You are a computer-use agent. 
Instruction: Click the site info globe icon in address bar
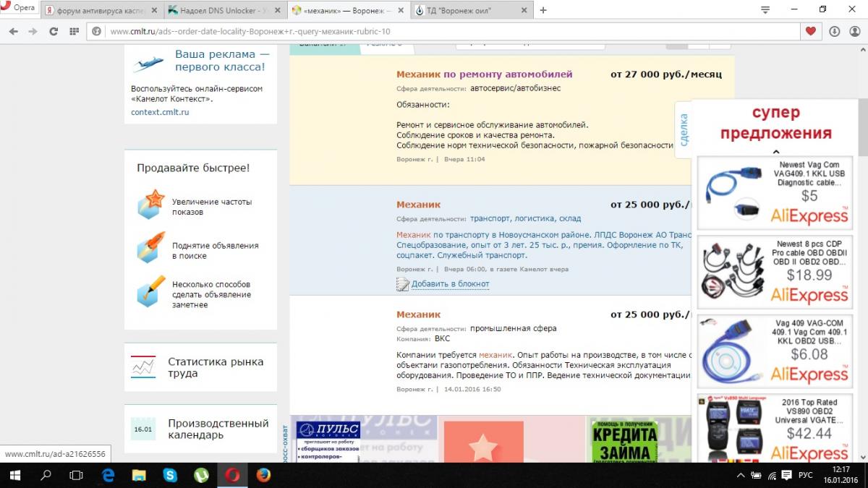(98, 31)
